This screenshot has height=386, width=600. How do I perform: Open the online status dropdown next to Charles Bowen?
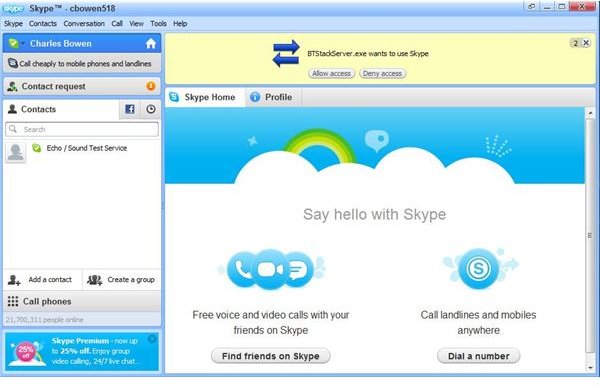click(15, 44)
